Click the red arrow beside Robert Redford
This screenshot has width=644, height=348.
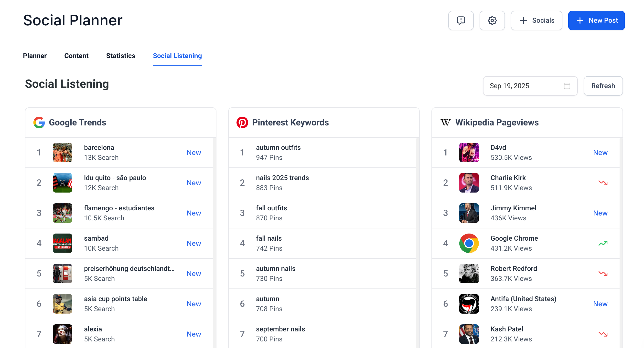(x=603, y=273)
